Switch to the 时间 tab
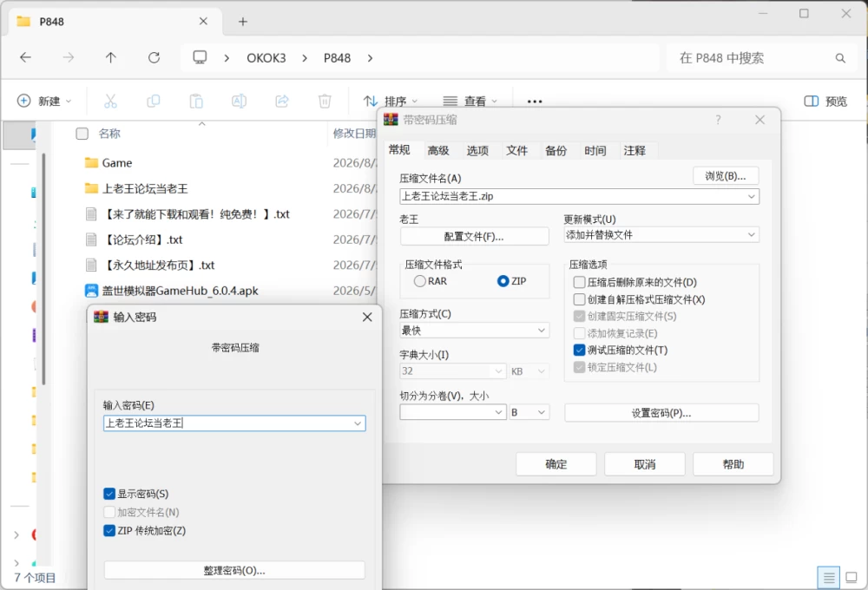Image resolution: width=868 pixels, height=590 pixels. point(595,151)
